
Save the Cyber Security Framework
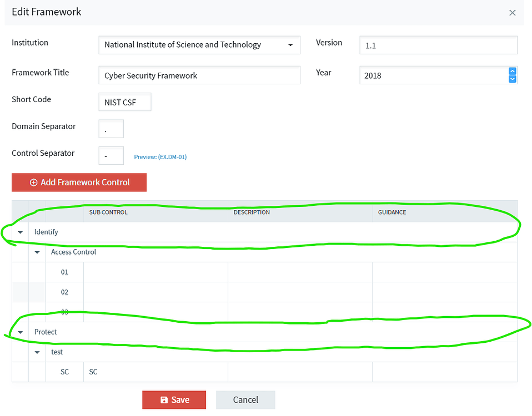click(174, 399)
